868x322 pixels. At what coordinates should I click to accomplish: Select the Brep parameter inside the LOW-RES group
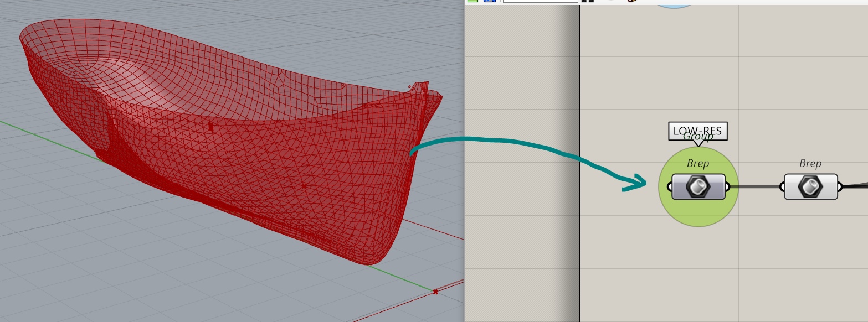click(698, 186)
